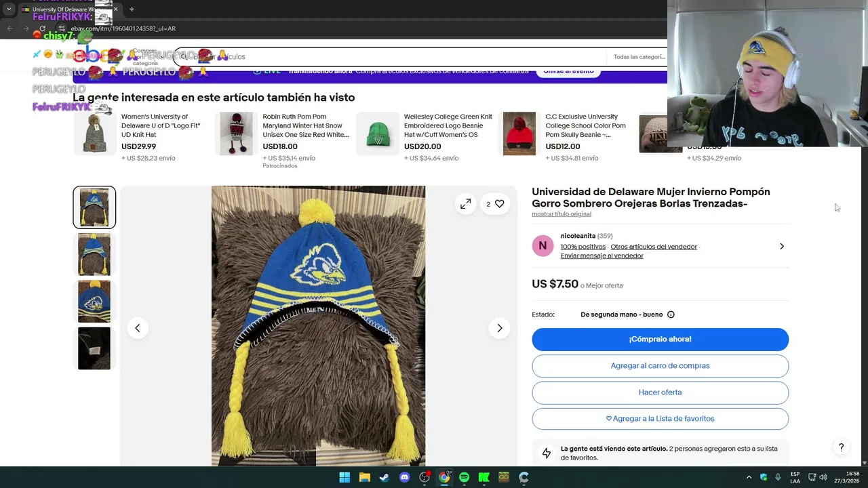The width and height of the screenshot is (868, 488).
Task: Click the browser forward arrow
Action: 26,28
